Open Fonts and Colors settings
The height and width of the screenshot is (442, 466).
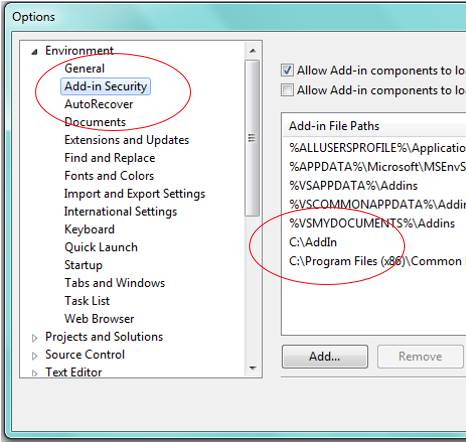tap(109, 176)
